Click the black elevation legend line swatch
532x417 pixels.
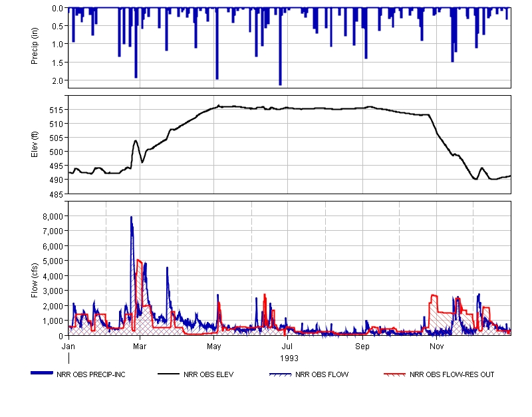(x=168, y=374)
